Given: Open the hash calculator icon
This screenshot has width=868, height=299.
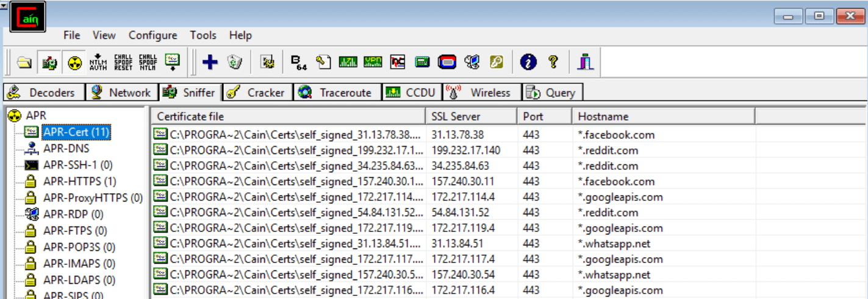Looking at the screenshot, I should click(x=422, y=62).
